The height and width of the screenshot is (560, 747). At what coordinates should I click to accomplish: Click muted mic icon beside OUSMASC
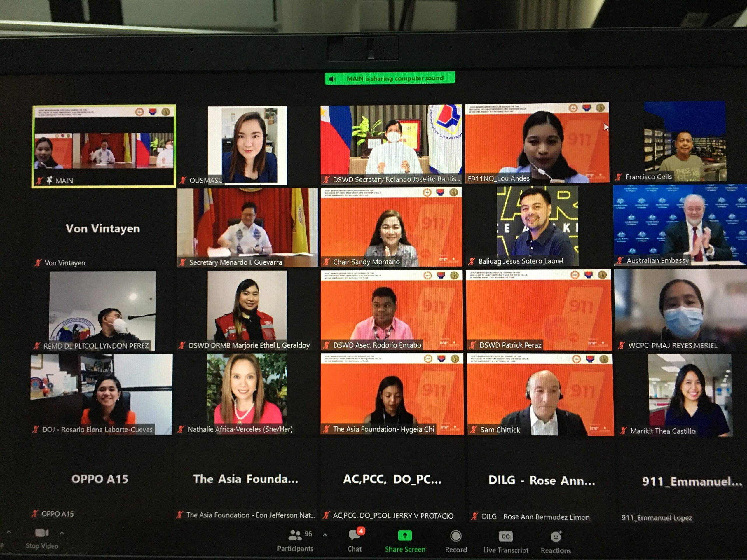[183, 180]
